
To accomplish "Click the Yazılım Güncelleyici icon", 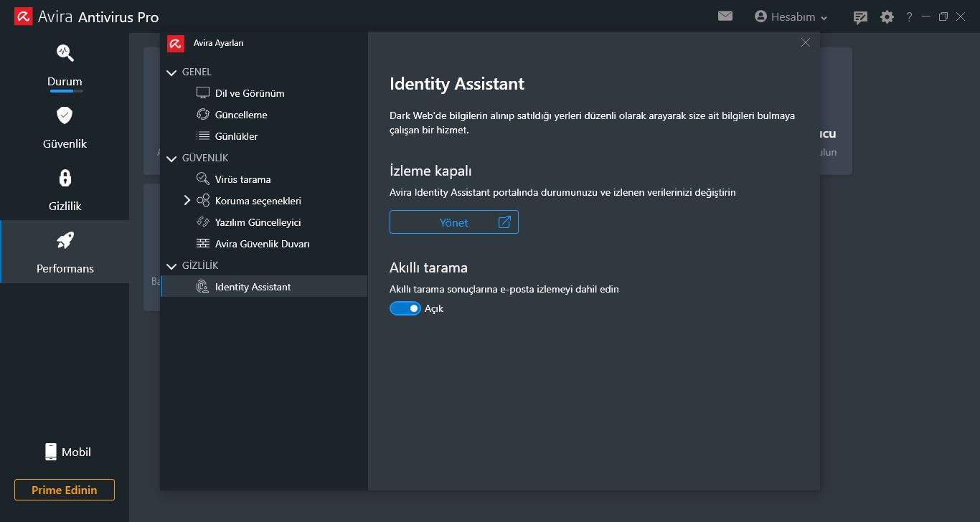I will pyautogui.click(x=203, y=222).
